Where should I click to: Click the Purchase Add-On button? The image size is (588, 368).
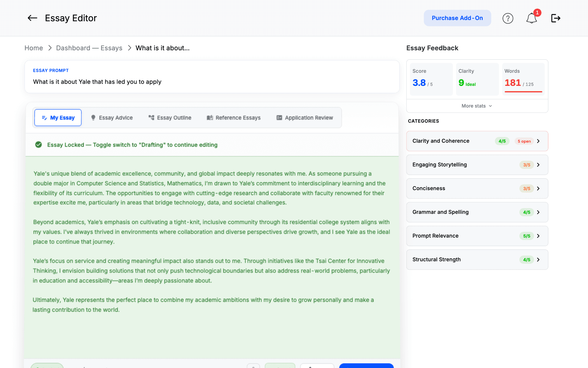[457, 18]
